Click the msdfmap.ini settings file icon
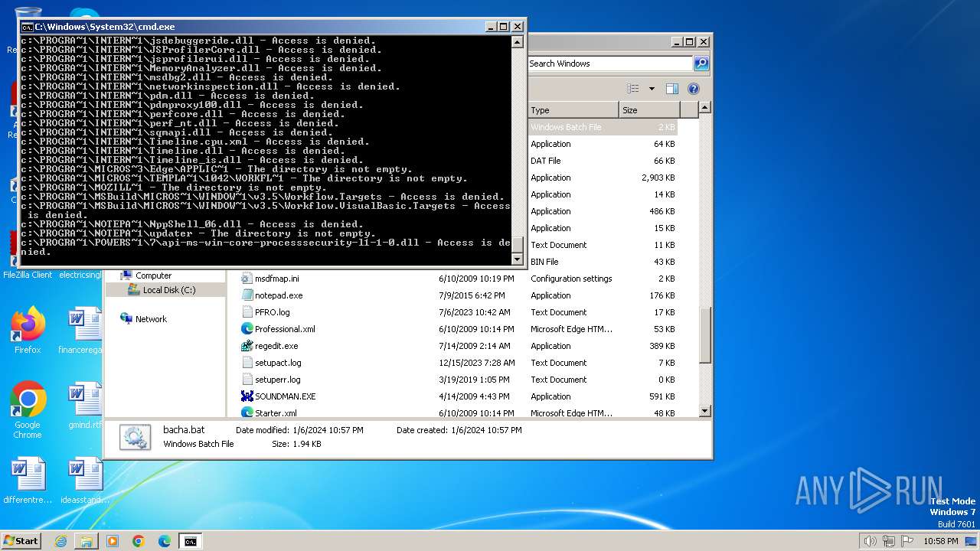980x551 pixels. tap(247, 279)
